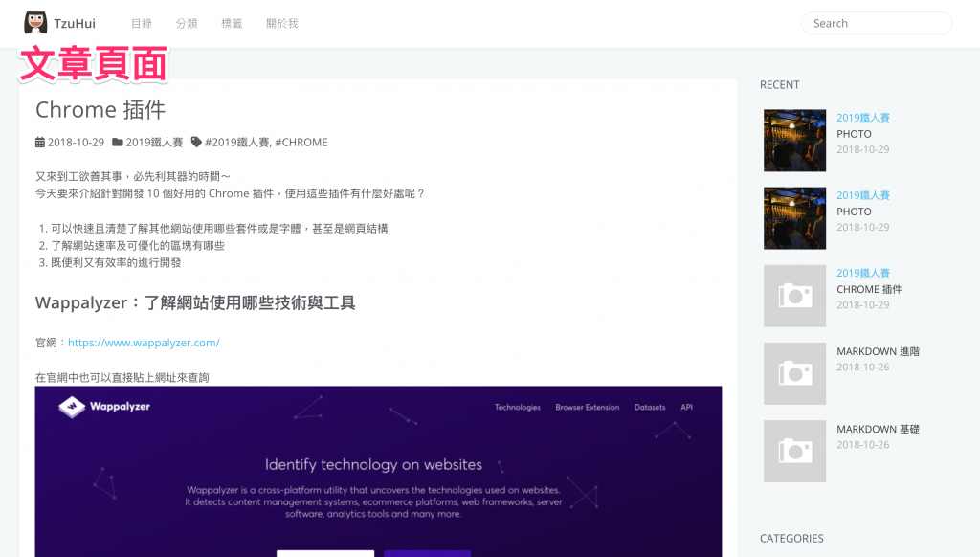Open the 關於我 menu item
The height and width of the screenshot is (557, 980).
click(x=282, y=24)
